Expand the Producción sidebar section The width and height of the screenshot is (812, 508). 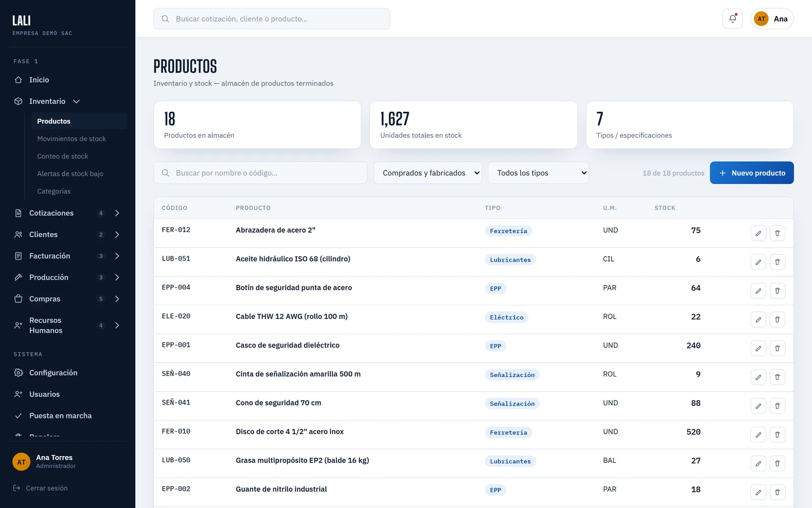(x=67, y=277)
